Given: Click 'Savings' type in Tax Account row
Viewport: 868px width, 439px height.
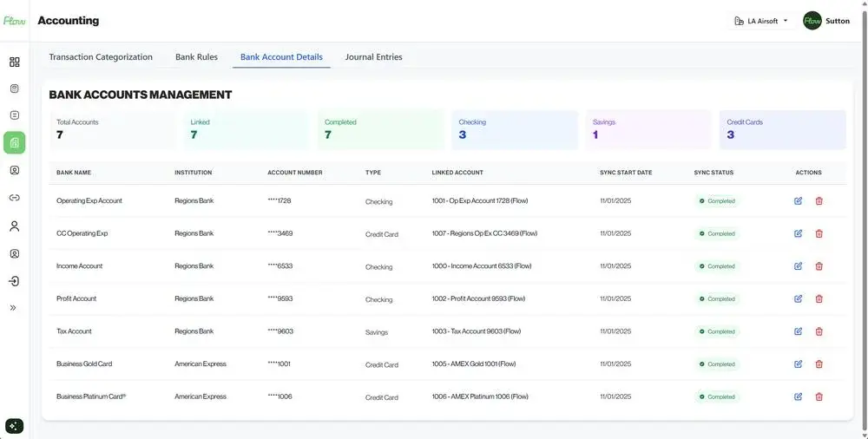Looking at the screenshot, I should 377,332.
